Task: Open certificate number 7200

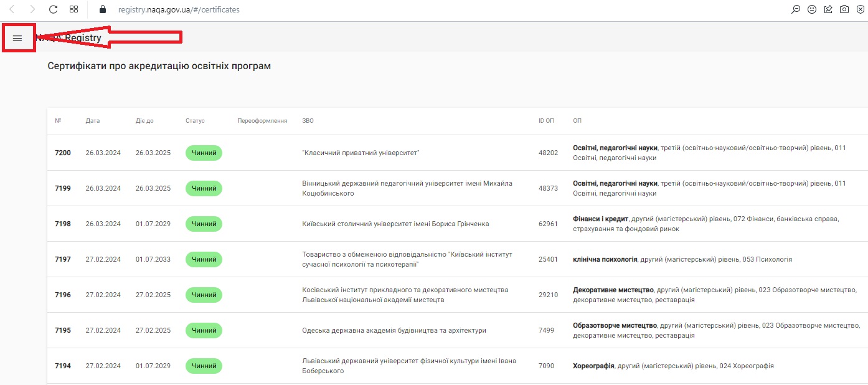Action: [x=63, y=153]
